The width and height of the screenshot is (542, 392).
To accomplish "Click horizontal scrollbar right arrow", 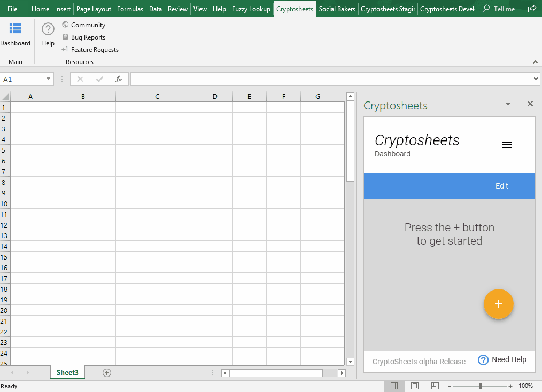I will tap(342, 373).
